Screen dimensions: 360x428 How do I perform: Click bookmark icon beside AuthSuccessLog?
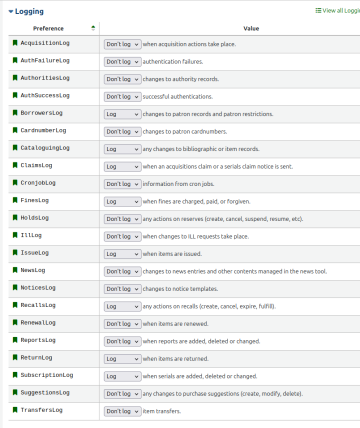[x=15, y=95]
